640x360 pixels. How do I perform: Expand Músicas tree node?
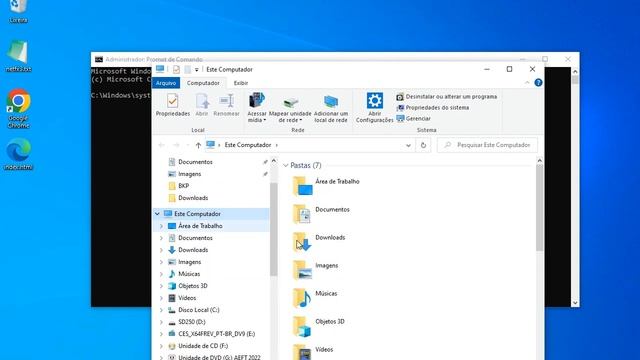pyautogui.click(x=161, y=274)
